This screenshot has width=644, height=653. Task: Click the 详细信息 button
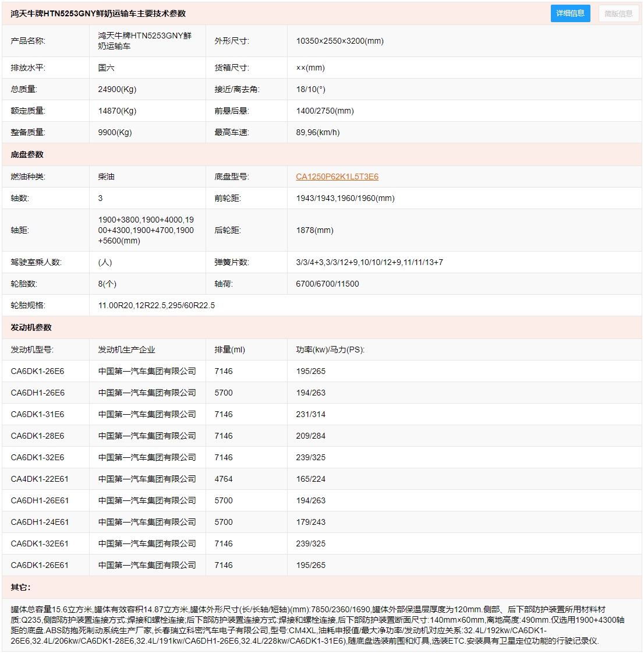(x=570, y=13)
